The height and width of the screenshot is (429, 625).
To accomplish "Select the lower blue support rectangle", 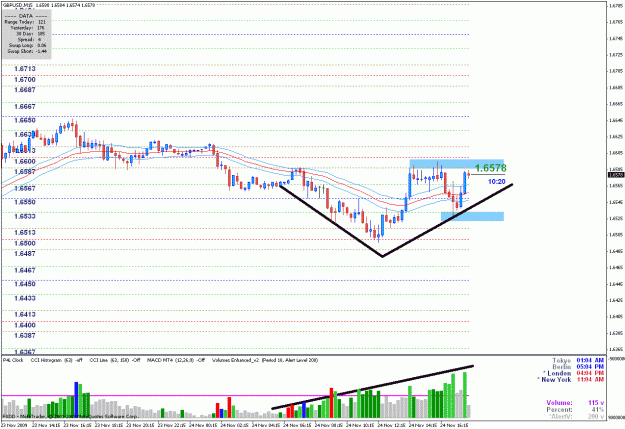I will [472, 216].
